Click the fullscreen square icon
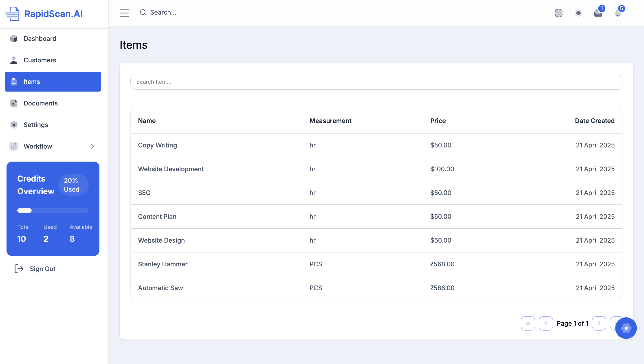 (558, 13)
